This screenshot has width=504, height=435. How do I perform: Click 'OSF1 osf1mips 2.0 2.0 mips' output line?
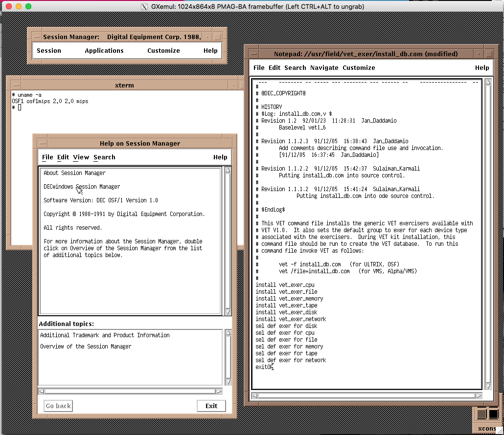[50, 102]
